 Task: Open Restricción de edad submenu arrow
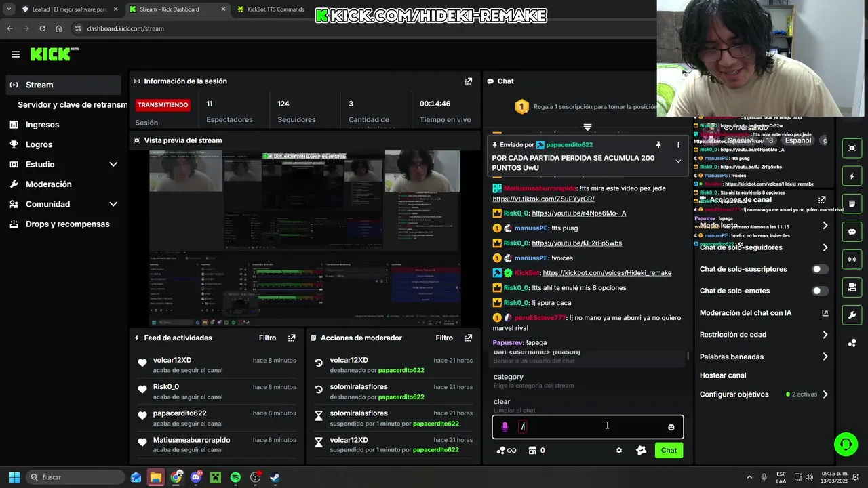click(x=825, y=335)
